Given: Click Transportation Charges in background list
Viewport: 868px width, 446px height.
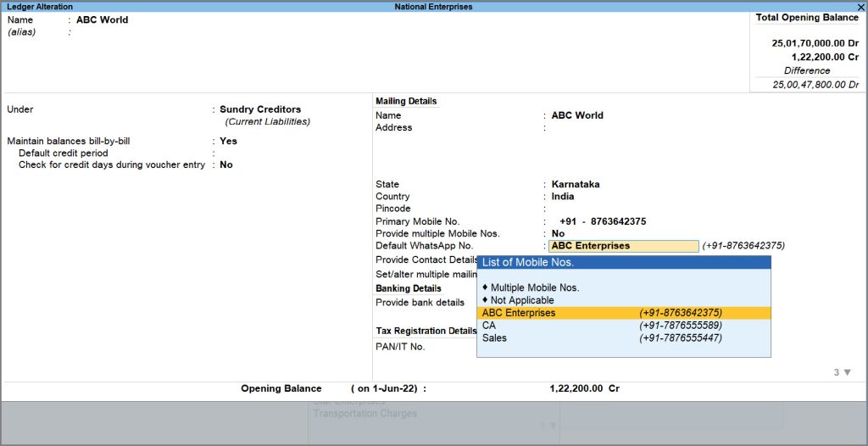Looking at the screenshot, I should pyautogui.click(x=364, y=414).
